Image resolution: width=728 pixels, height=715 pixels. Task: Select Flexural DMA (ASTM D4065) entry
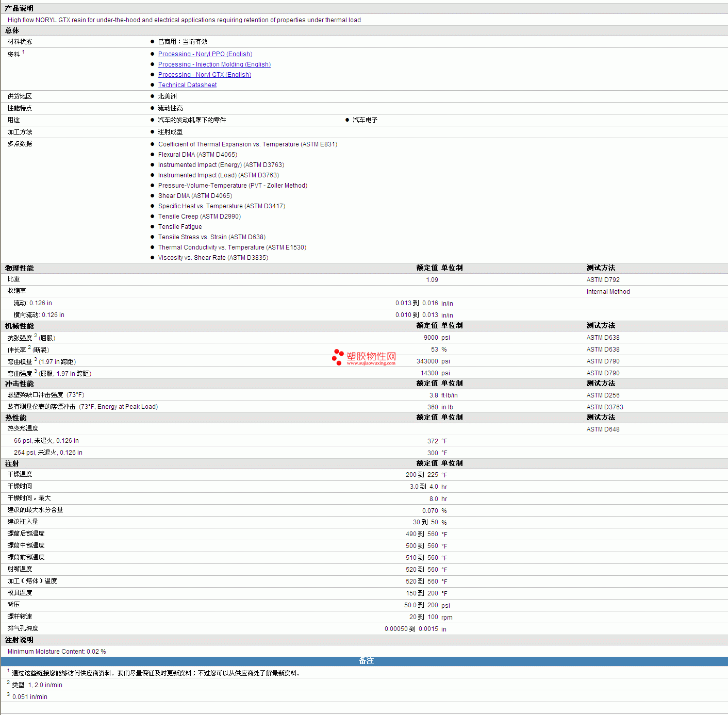pyautogui.click(x=197, y=155)
